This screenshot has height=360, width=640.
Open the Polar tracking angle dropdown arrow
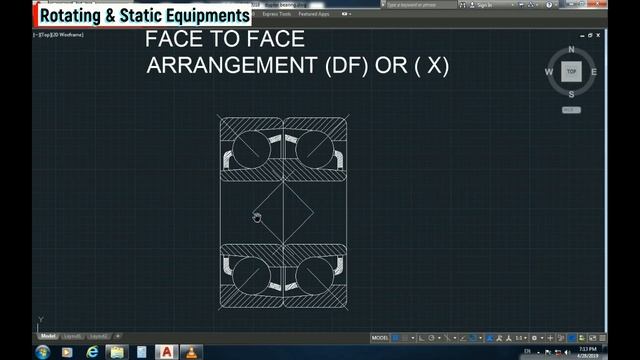coord(439,338)
